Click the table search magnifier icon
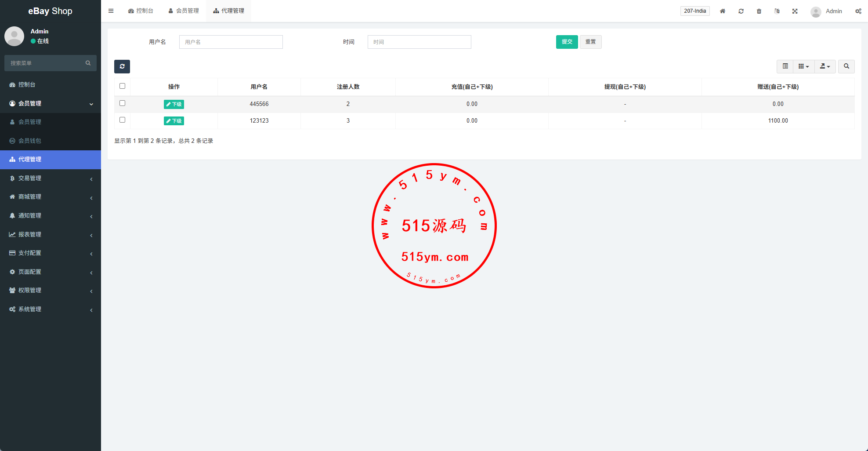 (846, 66)
